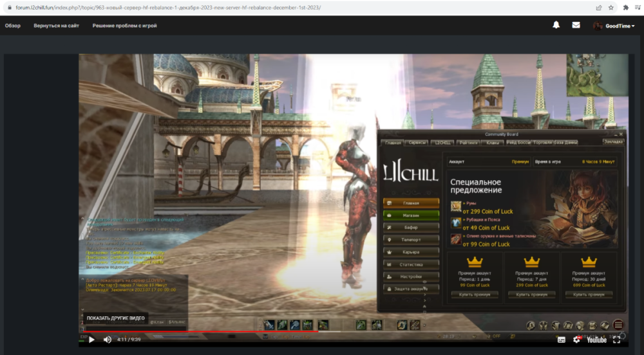Play the embedded YouTube video
Screen dimensions: 644x355
pos(91,340)
